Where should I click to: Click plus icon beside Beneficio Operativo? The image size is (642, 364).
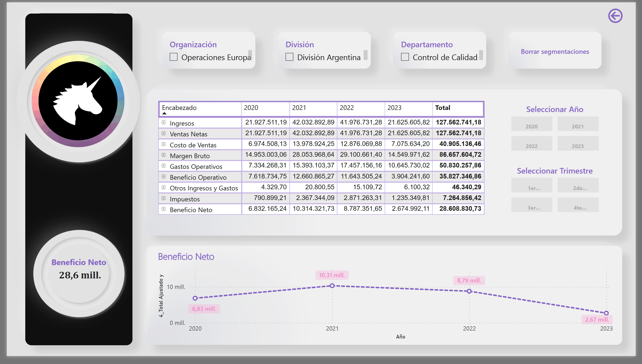(x=164, y=176)
